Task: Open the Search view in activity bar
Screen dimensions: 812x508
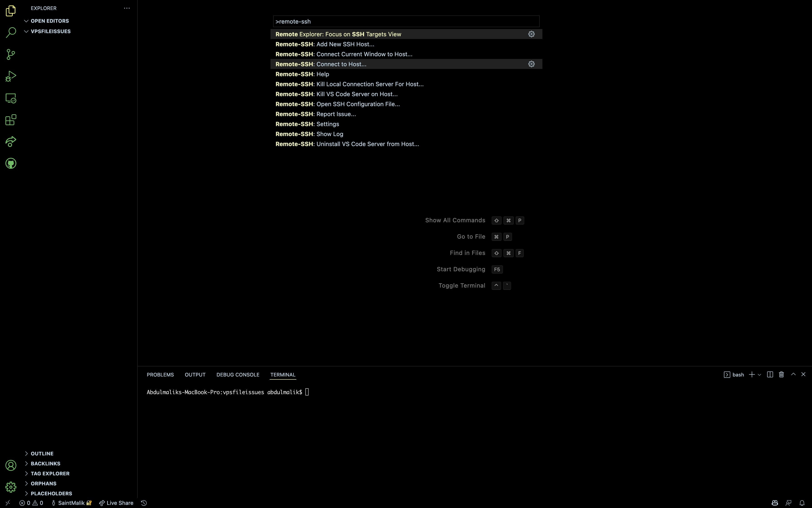Action: pos(11,33)
